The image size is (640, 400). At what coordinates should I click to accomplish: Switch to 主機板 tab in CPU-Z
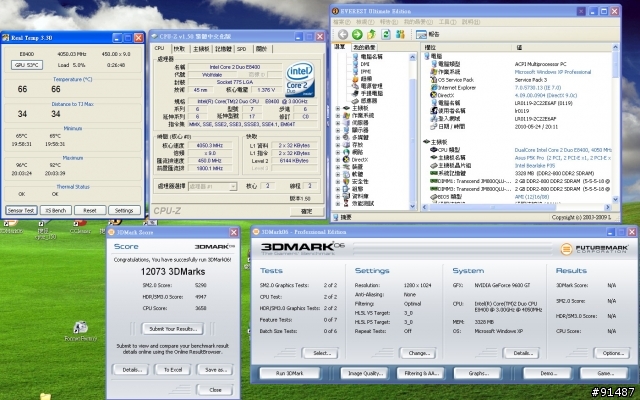tap(201, 49)
